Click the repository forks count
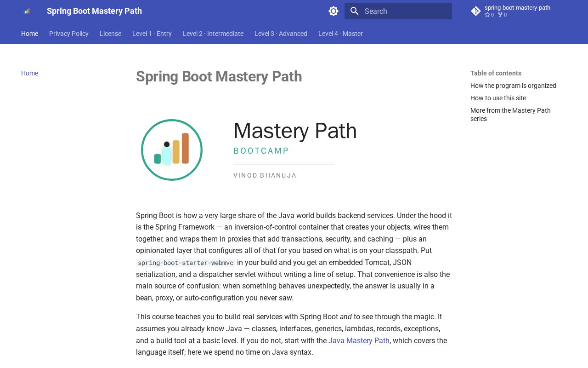 tap(503, 15)
